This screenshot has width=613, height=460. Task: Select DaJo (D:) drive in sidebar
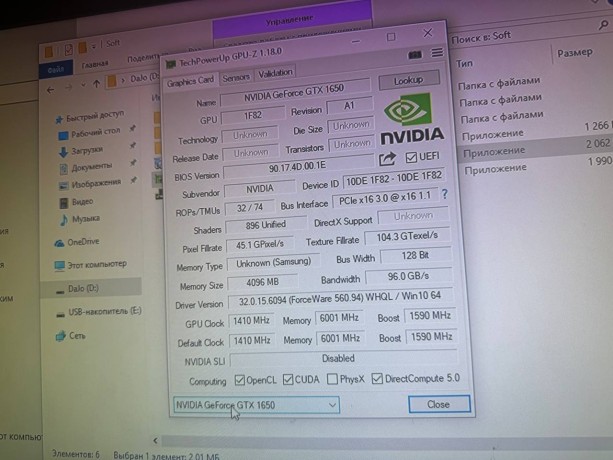click(x=91, y=288)
